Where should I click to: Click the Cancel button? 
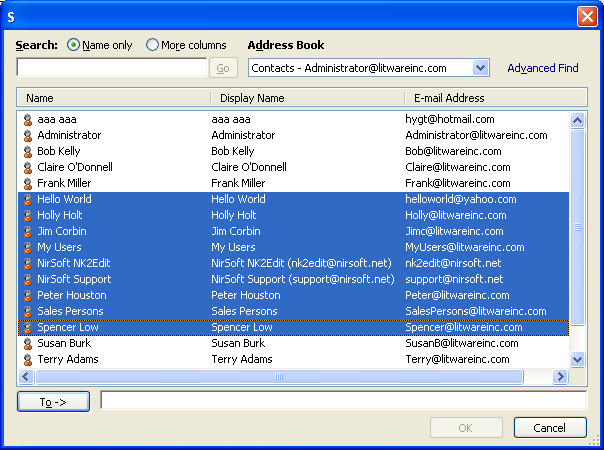[549, 428]
